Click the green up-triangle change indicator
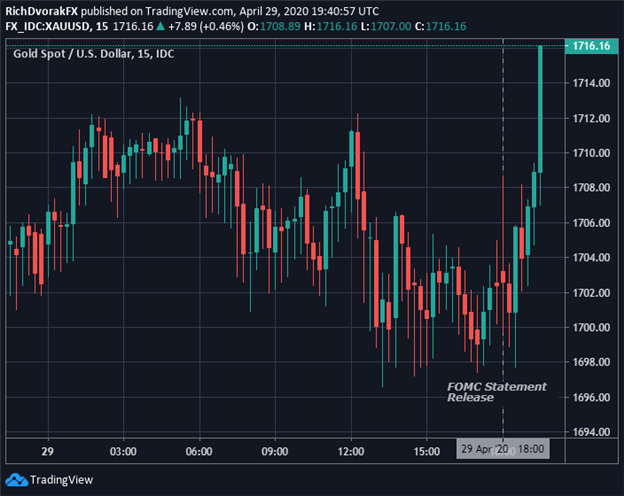The image size is (624, 496). coord(160,27)
